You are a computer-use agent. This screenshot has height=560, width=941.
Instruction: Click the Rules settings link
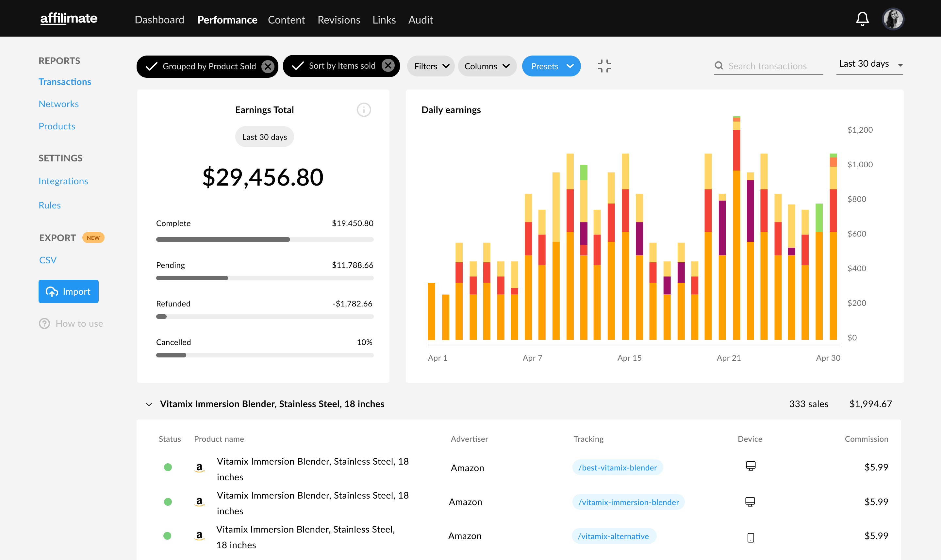pos(49,205)
